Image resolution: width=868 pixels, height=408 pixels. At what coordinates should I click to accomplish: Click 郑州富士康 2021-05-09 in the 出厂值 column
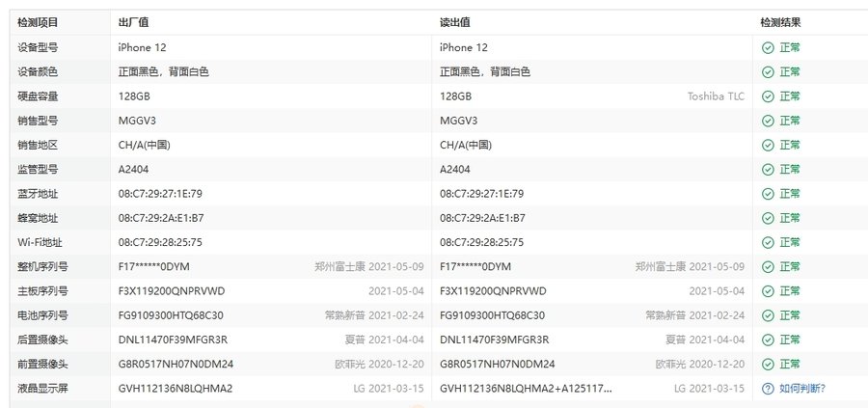(369, 267)
